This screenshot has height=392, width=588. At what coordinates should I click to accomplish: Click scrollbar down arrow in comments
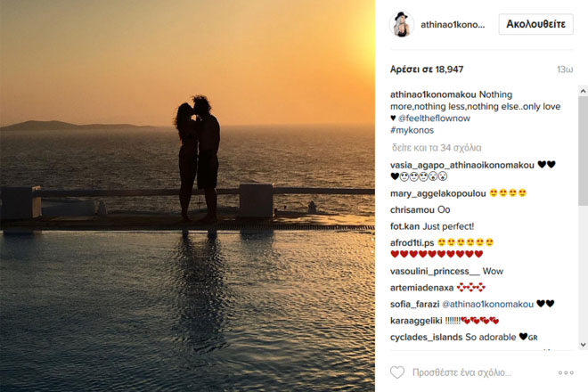(x=584, y=345)
